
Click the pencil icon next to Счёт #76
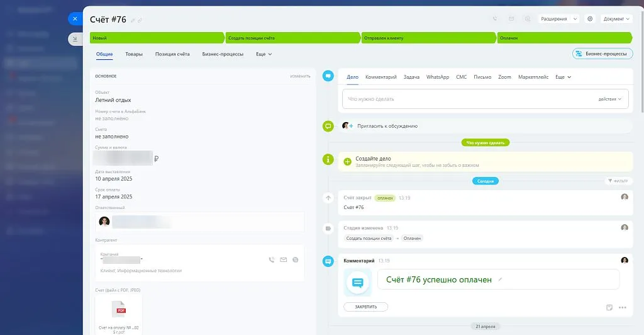[x=133, y=20]
